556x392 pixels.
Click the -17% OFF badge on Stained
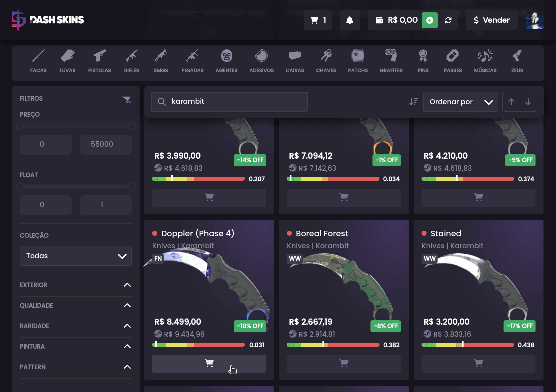click(520, 326)
